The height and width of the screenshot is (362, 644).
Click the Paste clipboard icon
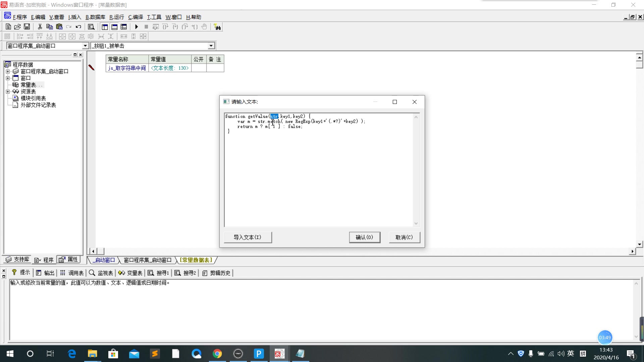(59, 27)
